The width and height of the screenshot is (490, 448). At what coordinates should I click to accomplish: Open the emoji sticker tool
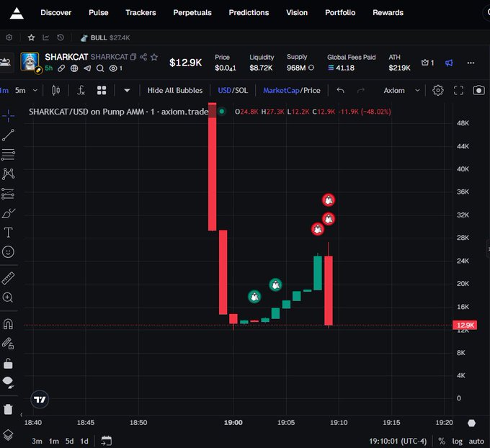pyautogui.click(x=8, y=252)
